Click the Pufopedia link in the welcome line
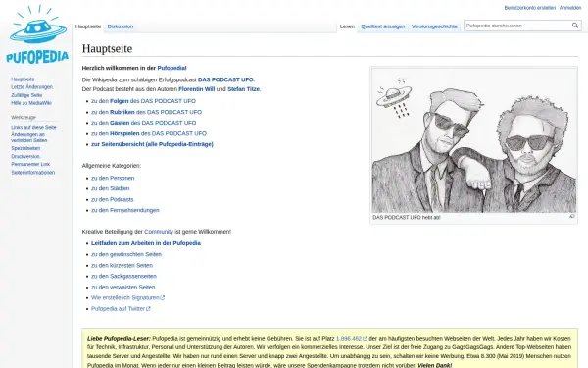Viewport: 588px width, 368px height. 171,68
